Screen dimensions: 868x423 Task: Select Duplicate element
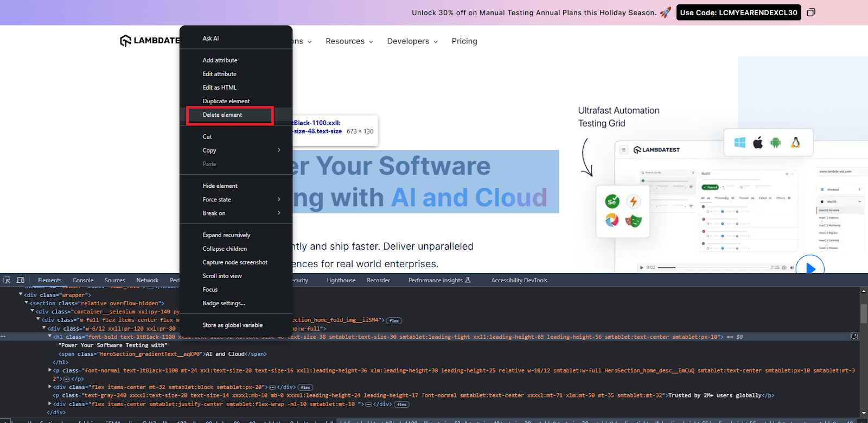(236, 101)
